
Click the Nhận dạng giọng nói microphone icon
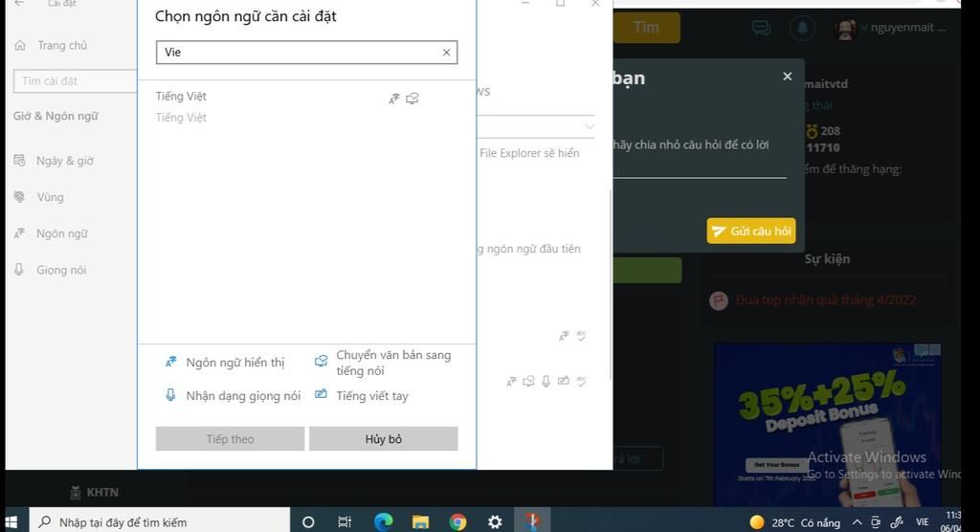[170, 395]
